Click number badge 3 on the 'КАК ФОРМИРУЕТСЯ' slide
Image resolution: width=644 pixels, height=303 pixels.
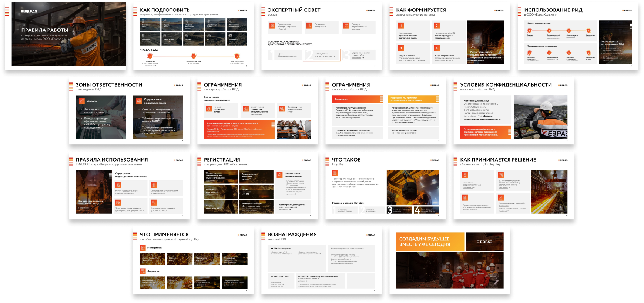click(401, 48)
